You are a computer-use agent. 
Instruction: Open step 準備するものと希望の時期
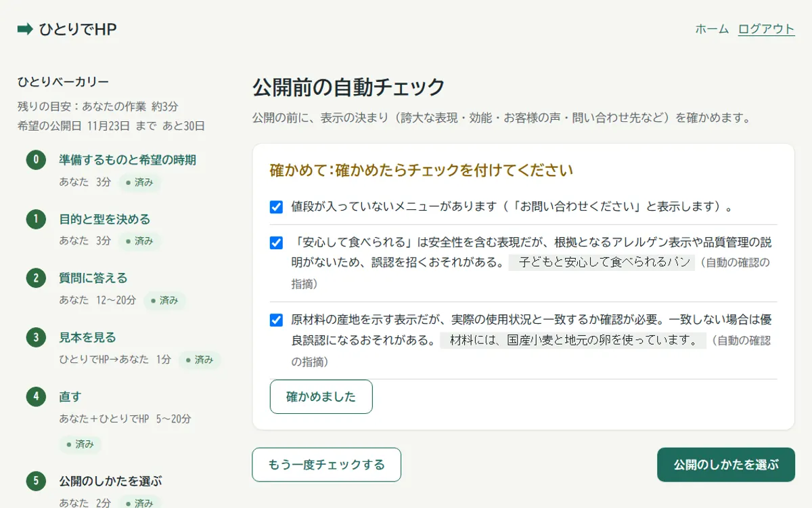tap(127, 161)
